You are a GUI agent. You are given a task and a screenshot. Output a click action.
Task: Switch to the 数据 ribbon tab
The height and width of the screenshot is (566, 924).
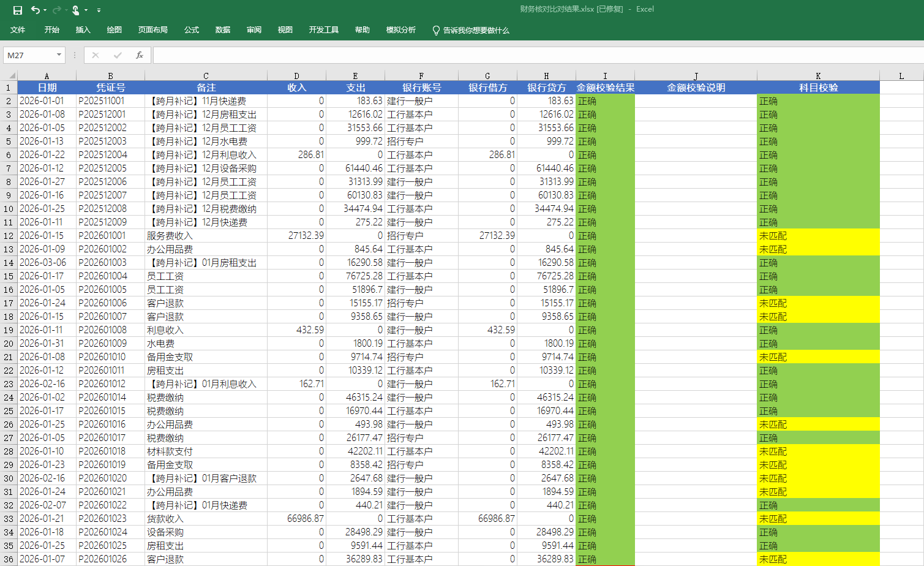point(223,30)
